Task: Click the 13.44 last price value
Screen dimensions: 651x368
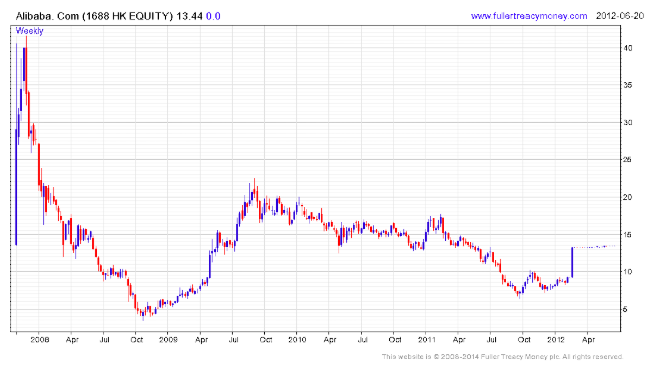Action: point(189,17)
